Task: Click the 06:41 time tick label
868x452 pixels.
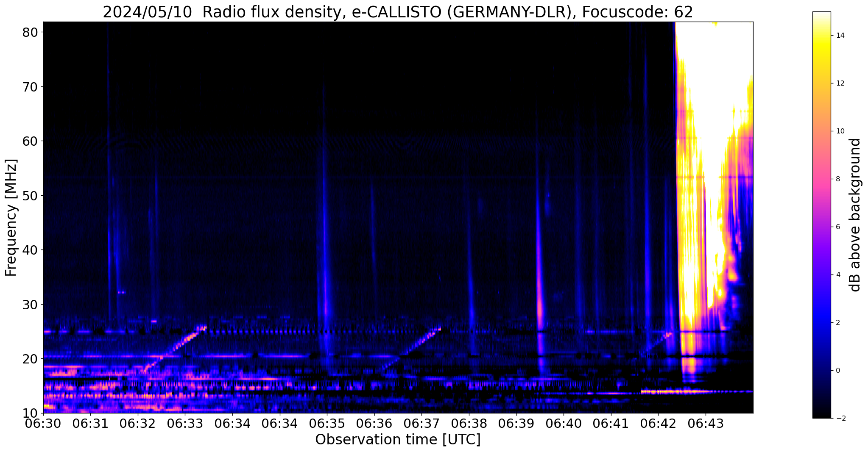Action: click(611, 423)
